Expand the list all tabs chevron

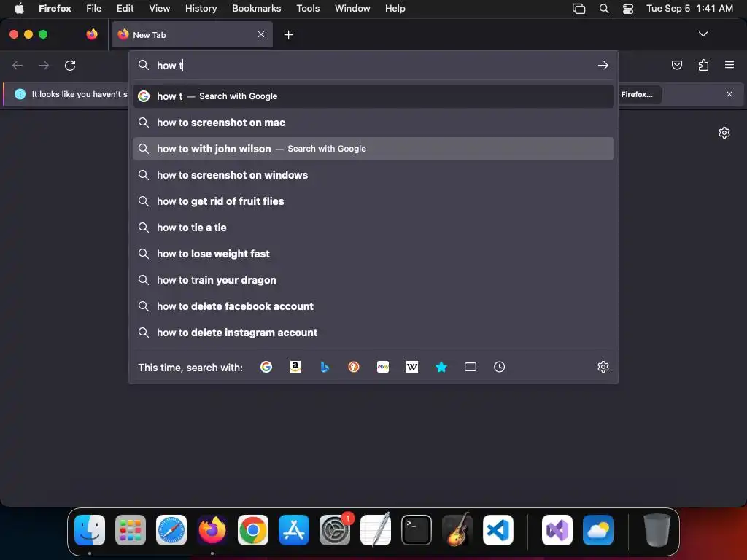click(703, 34)
